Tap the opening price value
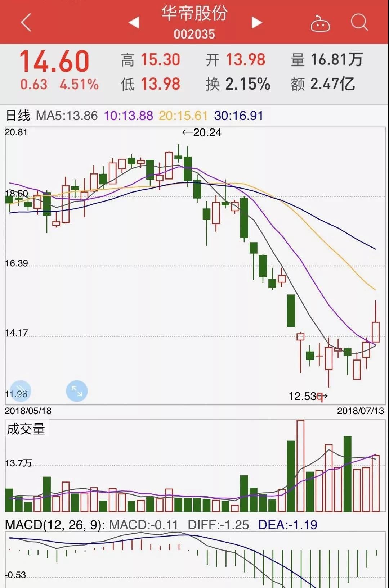 (246, 60)
